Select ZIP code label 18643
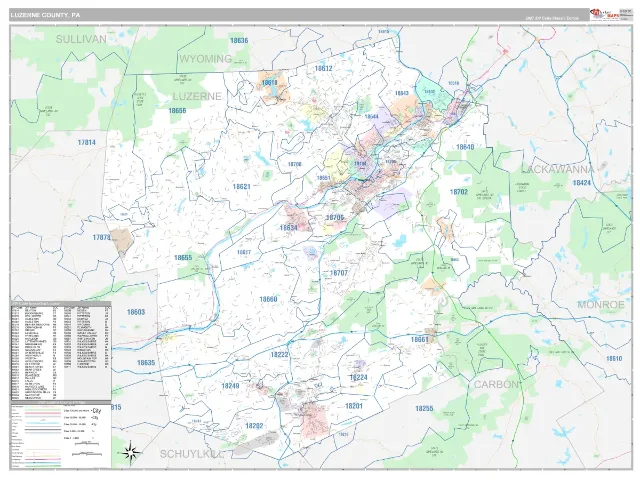 402,93
